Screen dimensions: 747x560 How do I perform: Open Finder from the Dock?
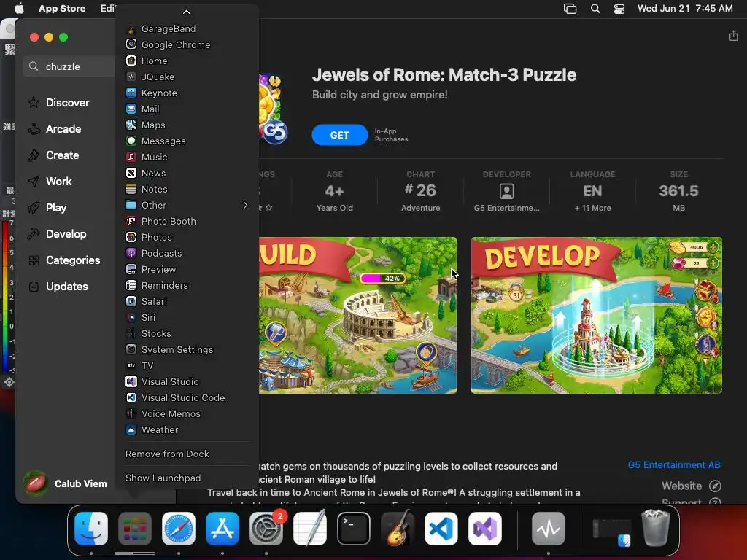pyautogui.click(x=91, y=528)
